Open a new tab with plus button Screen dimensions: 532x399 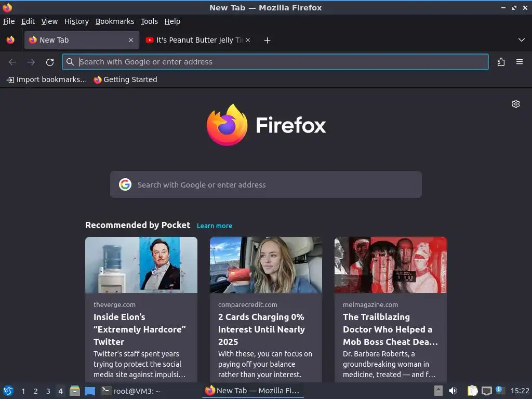pyautogui.click(x=268, y=41)
